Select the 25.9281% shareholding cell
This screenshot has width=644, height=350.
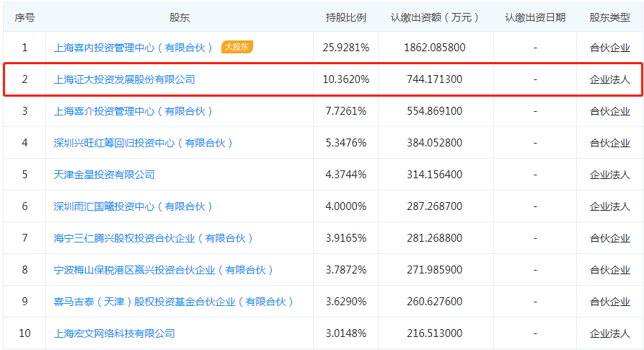click(x=346, y=48)
